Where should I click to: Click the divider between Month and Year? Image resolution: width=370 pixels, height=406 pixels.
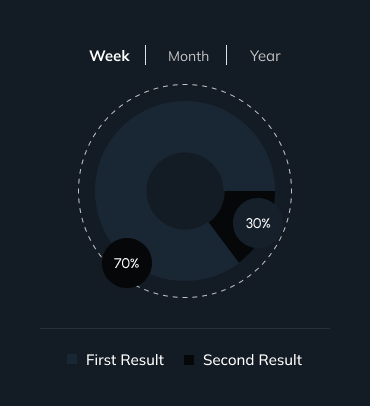click(227, 55)
